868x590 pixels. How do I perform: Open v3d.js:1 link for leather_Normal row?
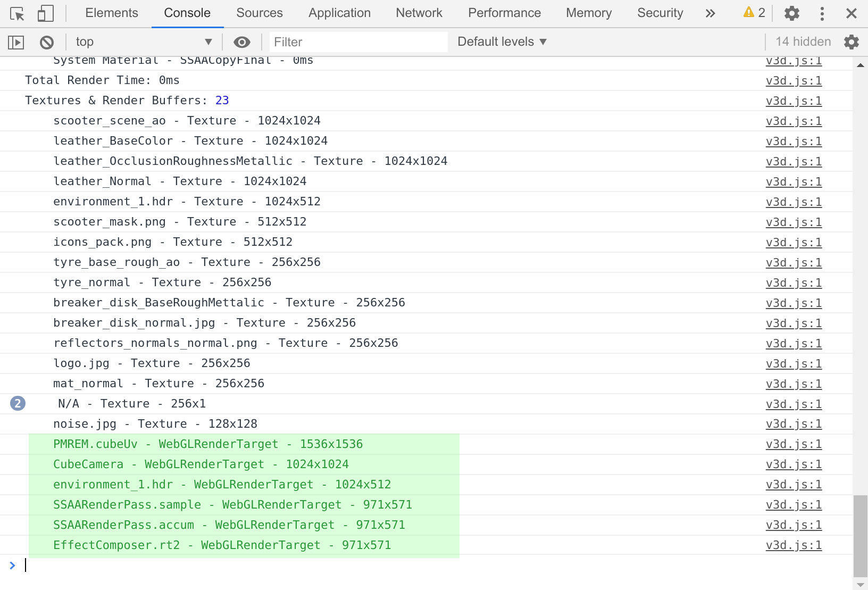(794, 182)
